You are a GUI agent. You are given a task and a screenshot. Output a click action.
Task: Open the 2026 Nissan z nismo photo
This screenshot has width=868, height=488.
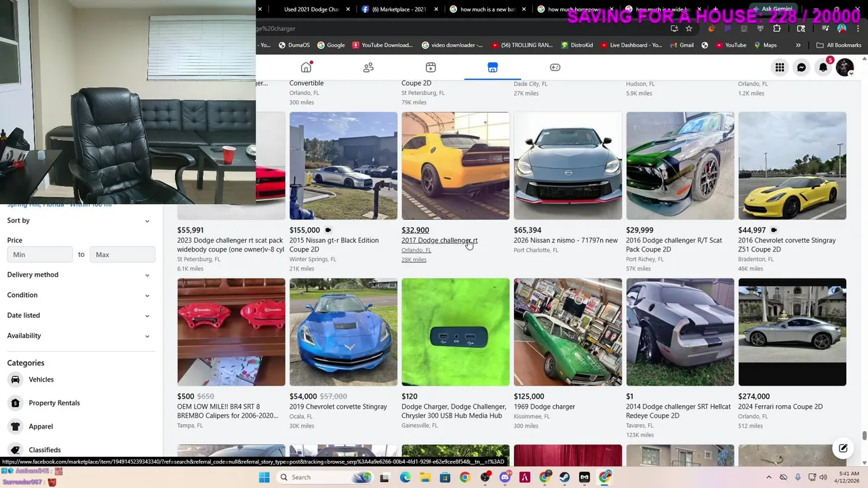pos(568,166)
